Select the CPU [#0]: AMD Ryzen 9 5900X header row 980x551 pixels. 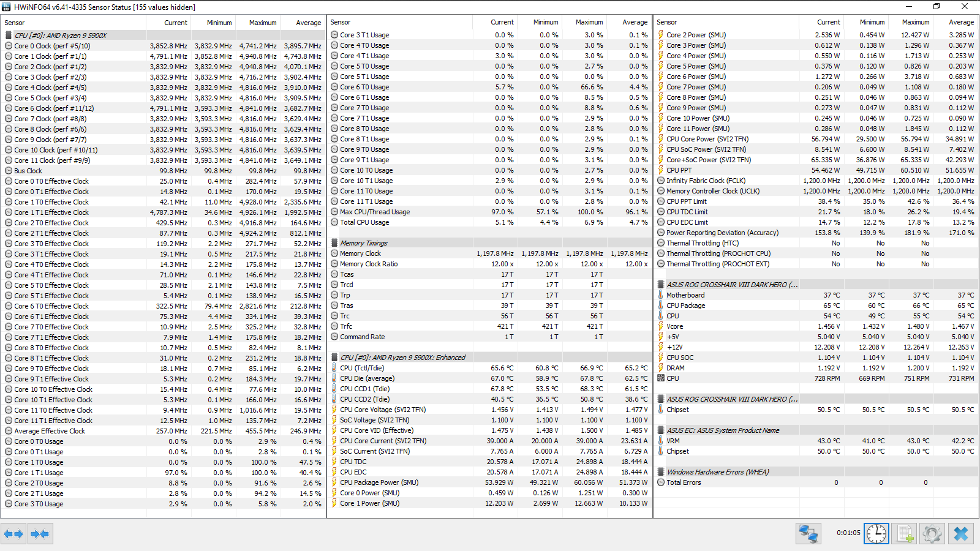click(163, 36)
